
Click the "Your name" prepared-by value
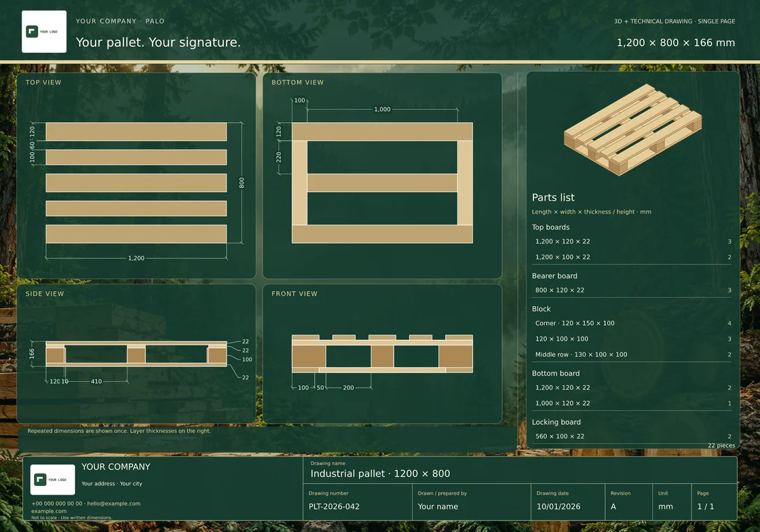(438, 506)
